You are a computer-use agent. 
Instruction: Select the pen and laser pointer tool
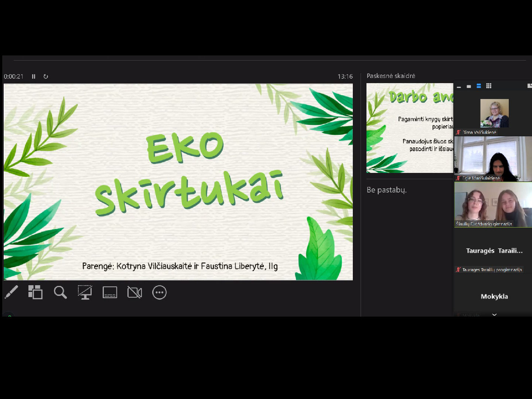click(x=11, y=292)
